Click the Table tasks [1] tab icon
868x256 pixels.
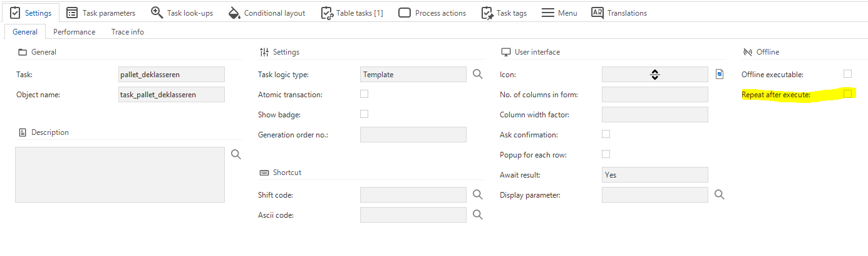[x=327, y=13]
